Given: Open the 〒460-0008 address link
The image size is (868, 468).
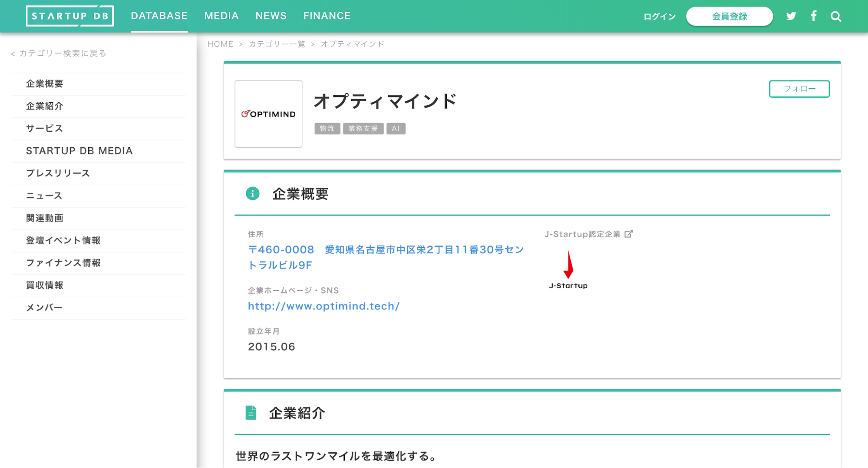Looking at the screenshot, I should click(386, 257).
